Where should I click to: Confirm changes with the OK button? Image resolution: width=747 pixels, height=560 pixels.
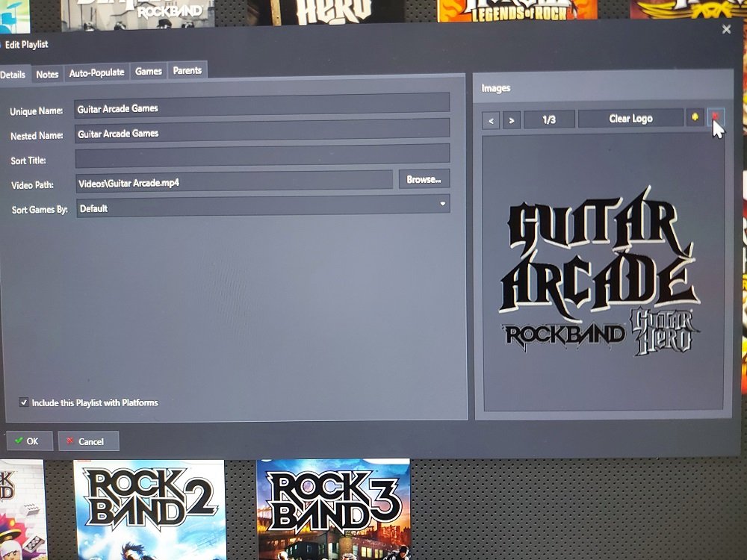pos(30,441)
